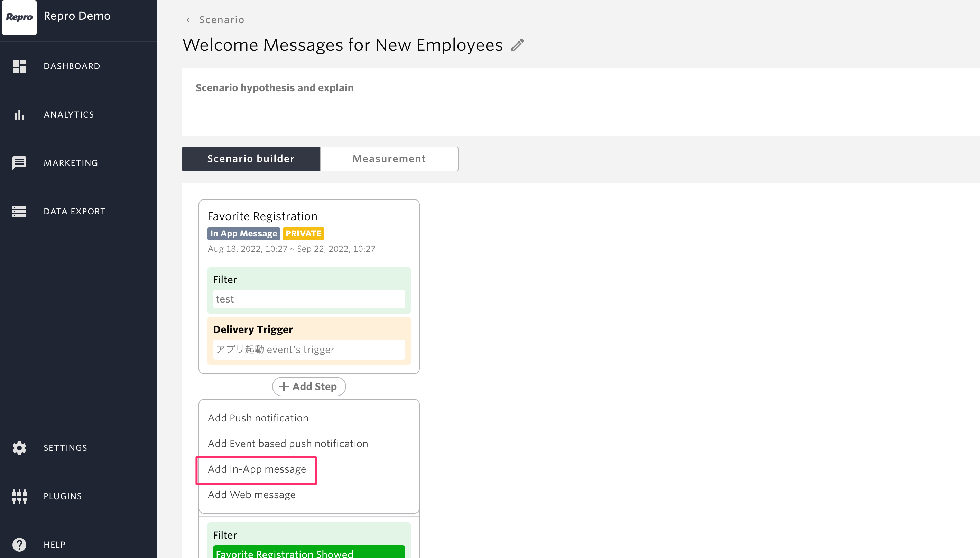The height and width of the screenshot is (558, 980).
Task: Switch to the Scenario builder tab
Action: tap(251, 159)
